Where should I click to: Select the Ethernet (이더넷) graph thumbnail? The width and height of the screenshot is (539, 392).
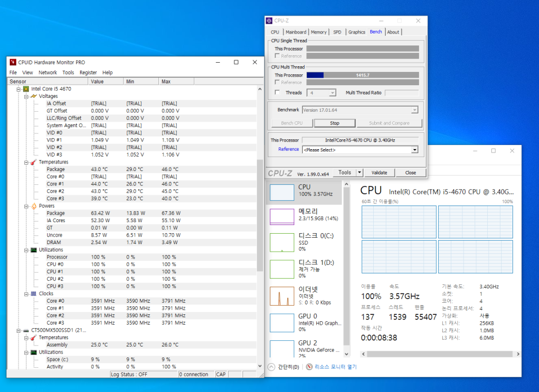click(x=282, y=296)
